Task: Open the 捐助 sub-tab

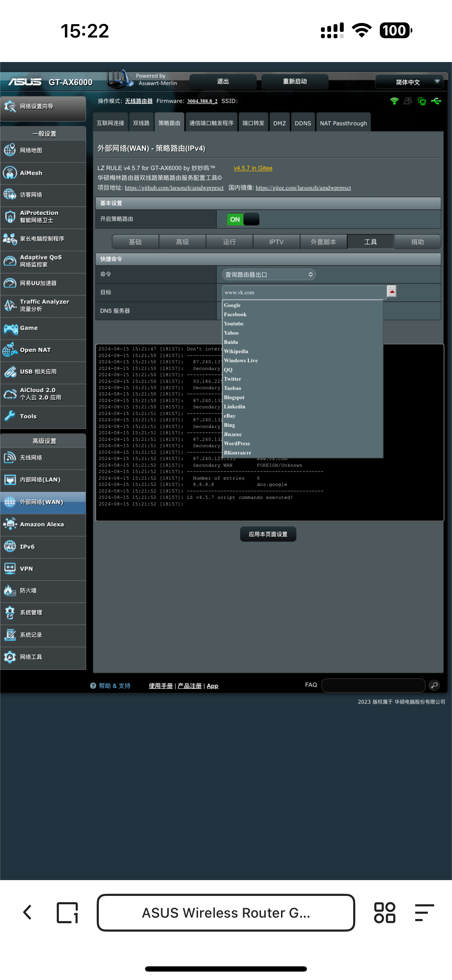Action: point(417,242)
